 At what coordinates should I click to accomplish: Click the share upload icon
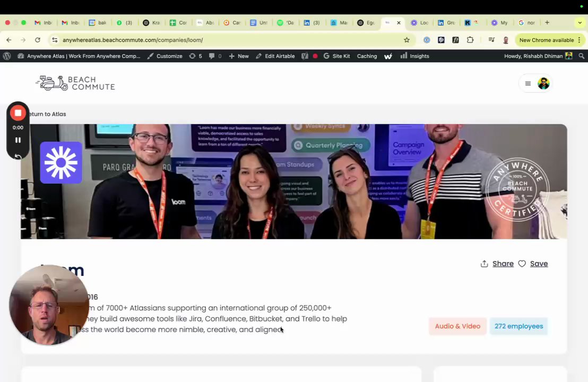pos(484,264)
